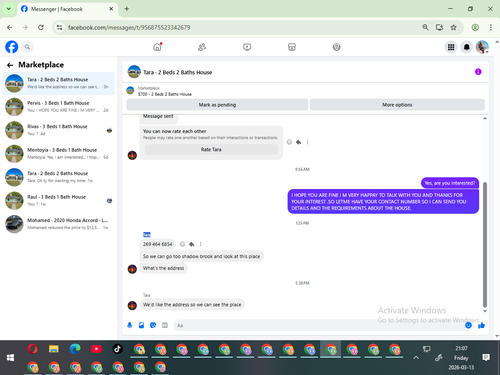View site information icon in address bar
This screenshot has height=375, width=500.
pos(59,27)
